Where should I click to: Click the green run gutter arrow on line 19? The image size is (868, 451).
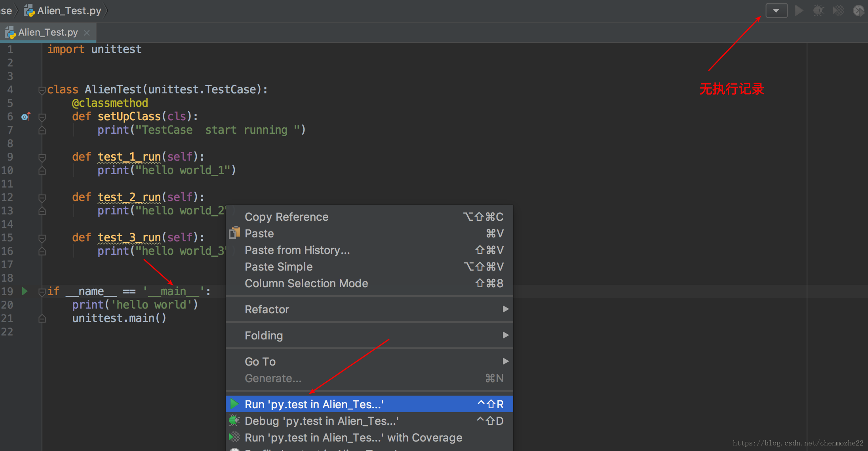25,292
